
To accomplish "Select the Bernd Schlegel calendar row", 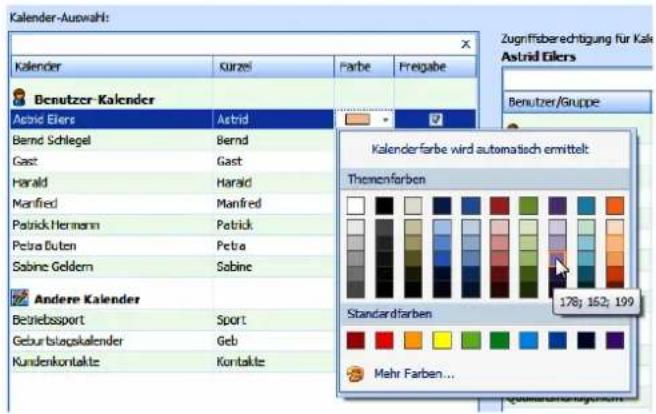I will [172, 140].
